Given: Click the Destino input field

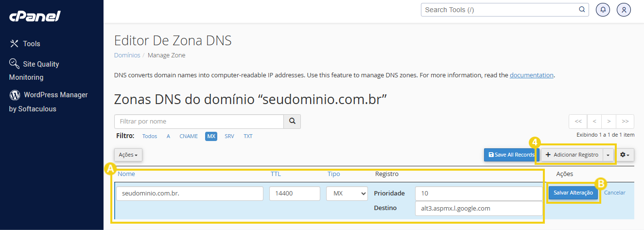Looking at the screenshot, I should [x=478, y=208].
